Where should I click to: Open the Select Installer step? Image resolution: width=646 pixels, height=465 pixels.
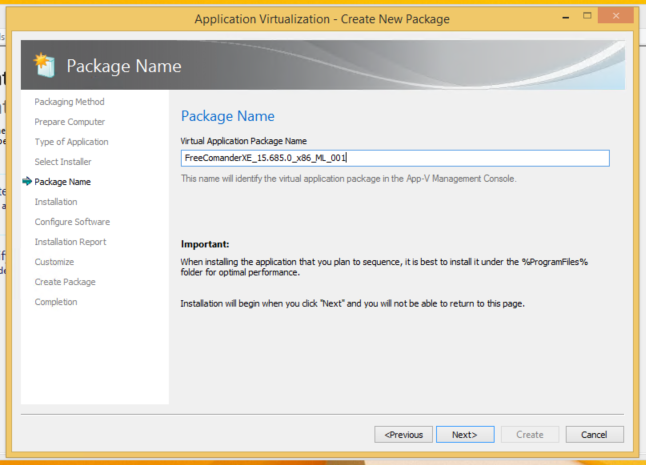63,162
